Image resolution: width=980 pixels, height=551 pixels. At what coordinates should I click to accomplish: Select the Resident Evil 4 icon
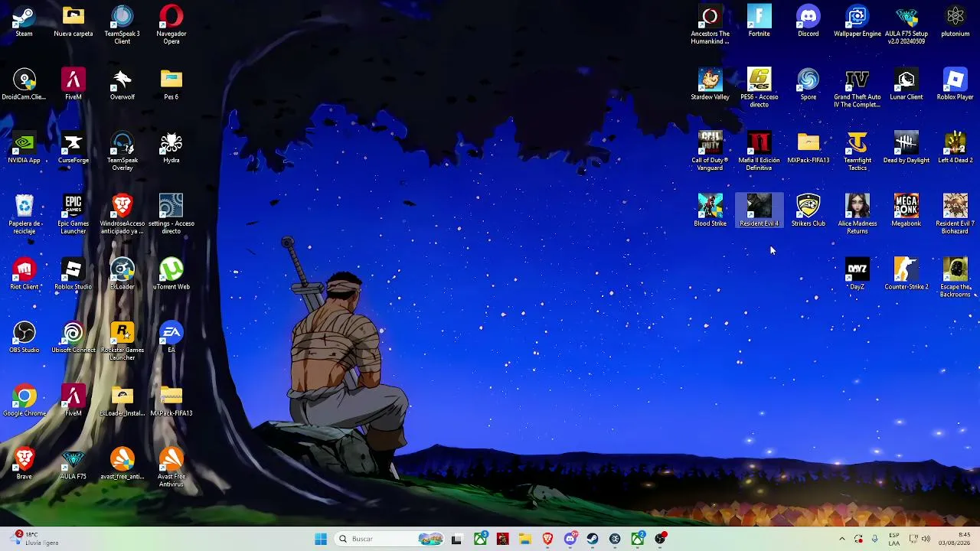(x=759, y=211)
